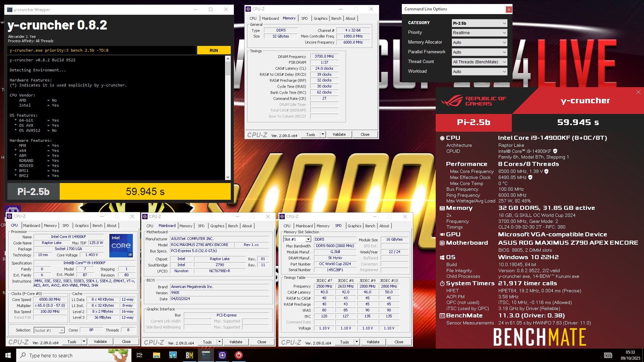Open CPU tab in Mainboard window
This screenshot has height=362, width=644.
(150, 226)
